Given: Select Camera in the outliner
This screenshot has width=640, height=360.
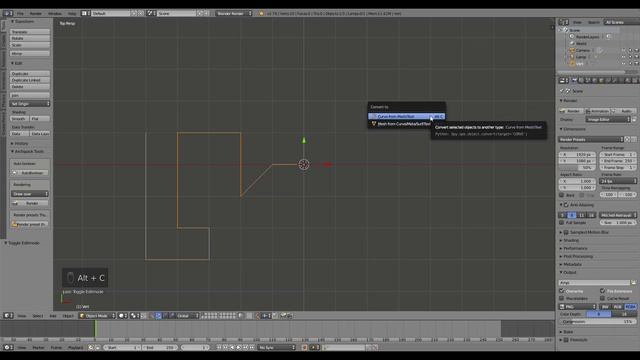Looking at the screenshot, I should 583,50.
